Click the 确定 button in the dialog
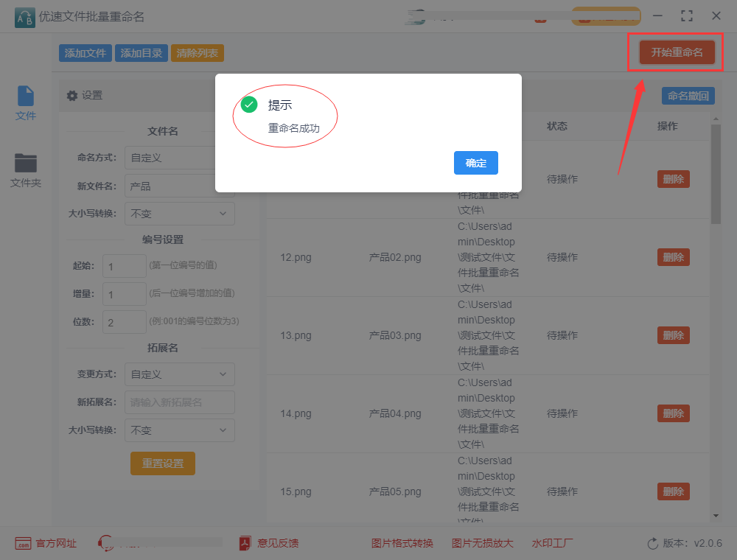Image resolution: width=737 pixels, height=560 pixels. 475,163
